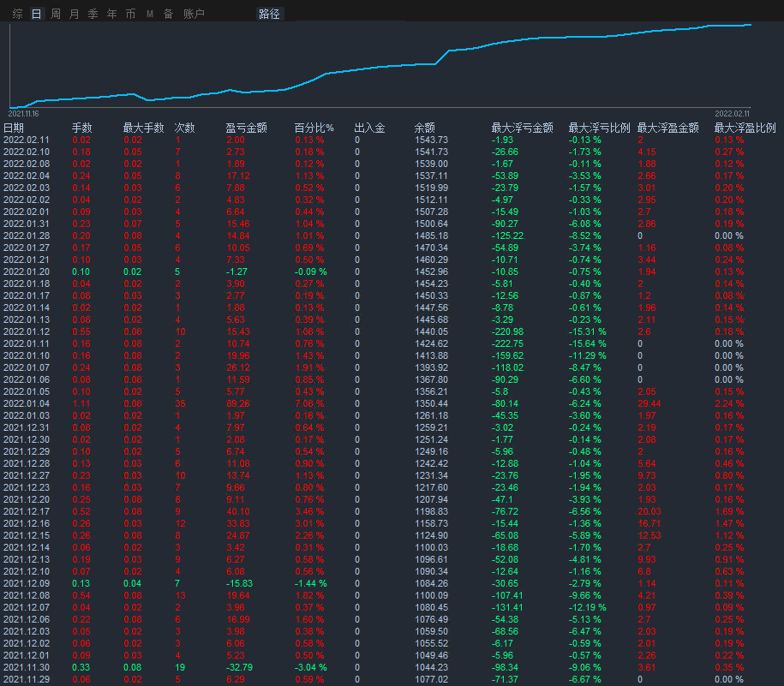Click the 最大浮亏比例 column header

599,128
